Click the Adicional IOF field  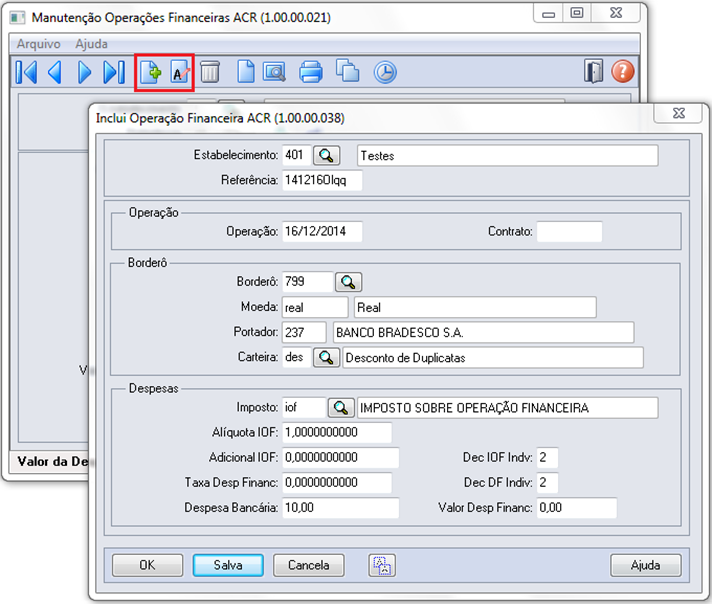coord(341,457)
